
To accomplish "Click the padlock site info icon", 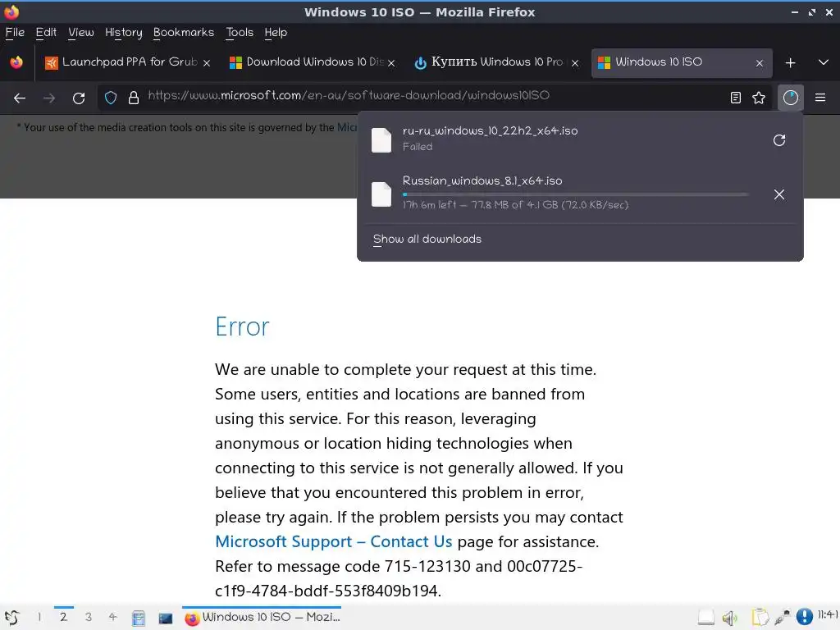I will (134, 98).
